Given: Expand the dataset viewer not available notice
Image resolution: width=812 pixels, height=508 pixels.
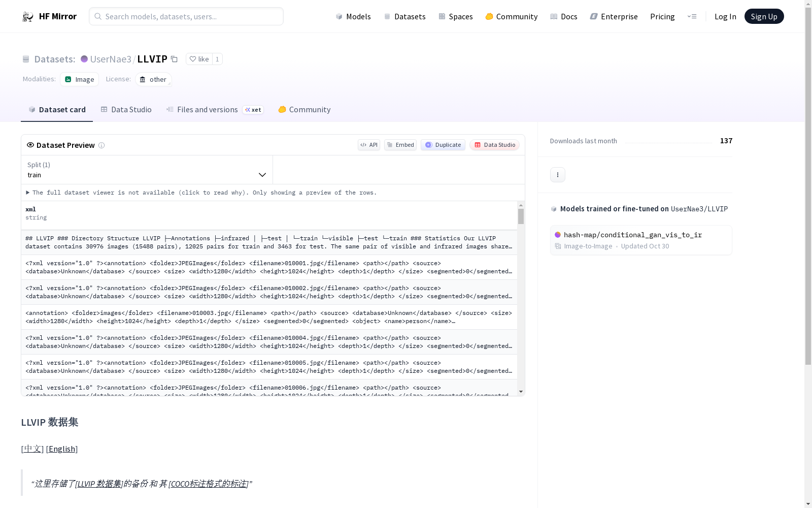Looking at the screenshot, I should 201,193.
